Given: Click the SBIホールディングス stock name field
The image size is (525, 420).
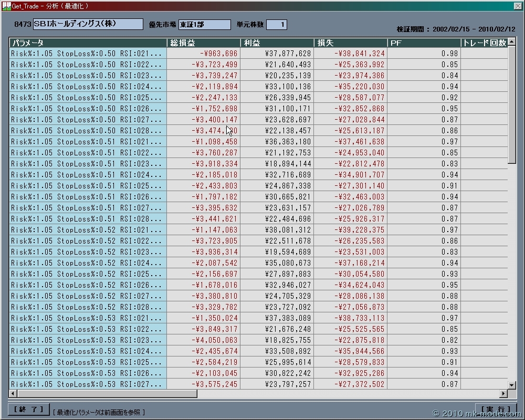Looking at the screenshot, I should 88,24.
